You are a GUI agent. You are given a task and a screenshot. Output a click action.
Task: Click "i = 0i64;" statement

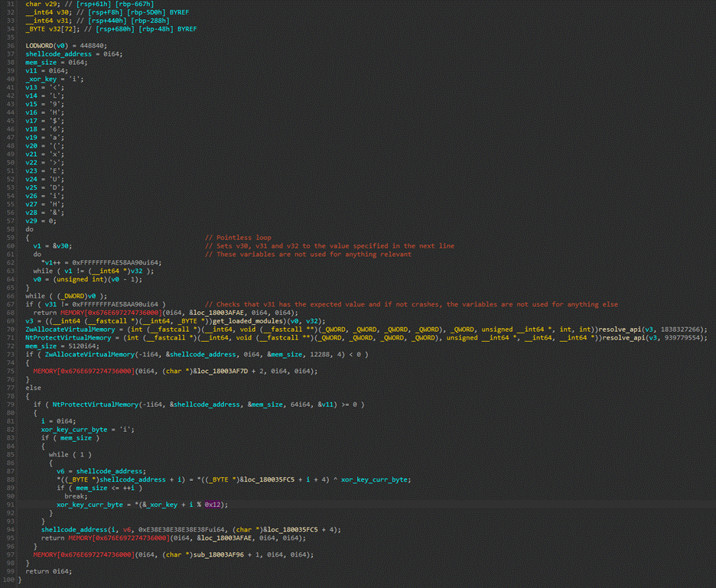[58, 421]
